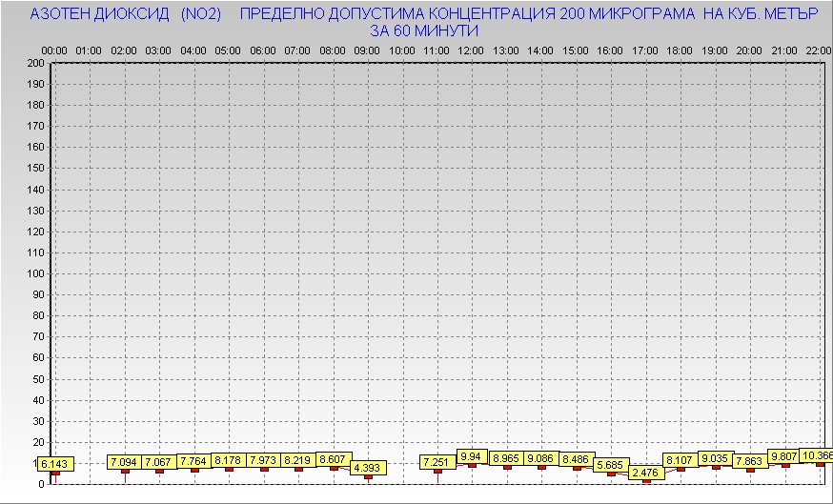
Task: Click the 6.143 data label
Action: pos(53,464)
